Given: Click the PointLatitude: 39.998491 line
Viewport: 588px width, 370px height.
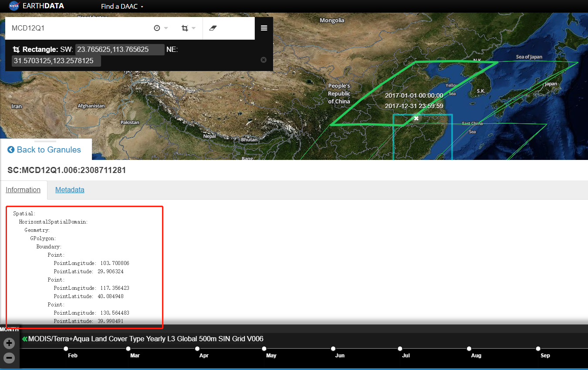Looking at the screenshot, I should 88,321.
